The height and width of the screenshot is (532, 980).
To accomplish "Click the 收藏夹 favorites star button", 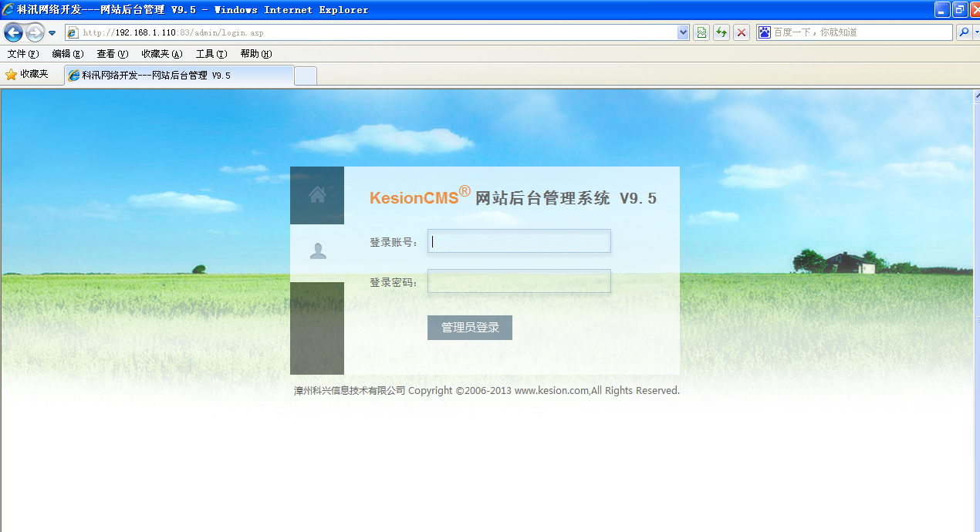I will tap(27, 75).
